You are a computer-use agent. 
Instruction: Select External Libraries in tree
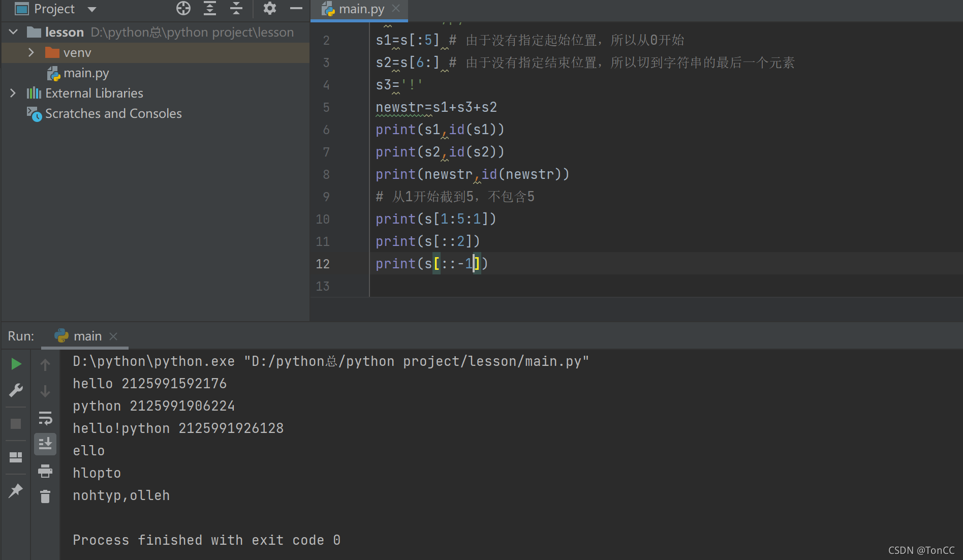click(94, 93)
